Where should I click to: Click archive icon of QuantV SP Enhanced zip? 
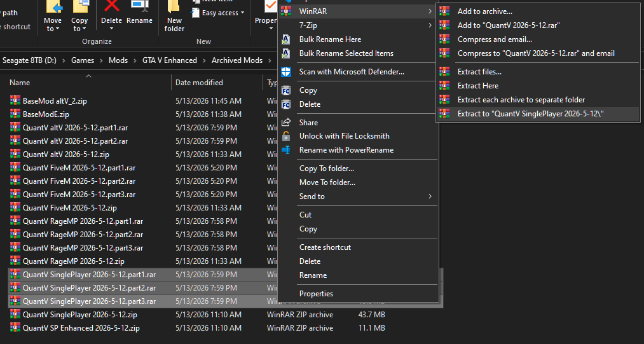(x=15, y=328)
